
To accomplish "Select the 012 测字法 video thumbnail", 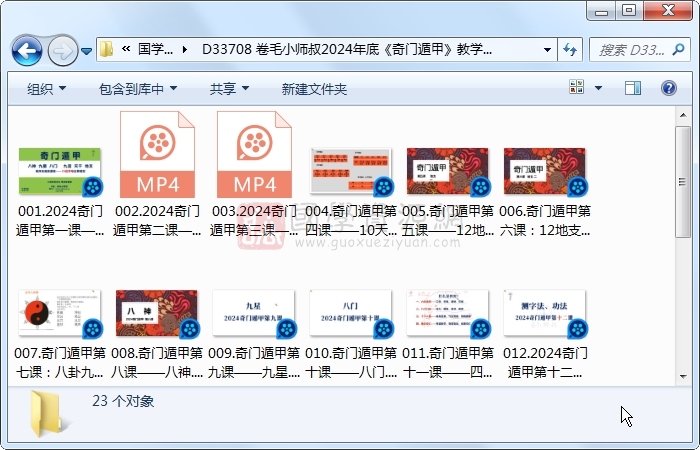I will click(x=545, y=313).
